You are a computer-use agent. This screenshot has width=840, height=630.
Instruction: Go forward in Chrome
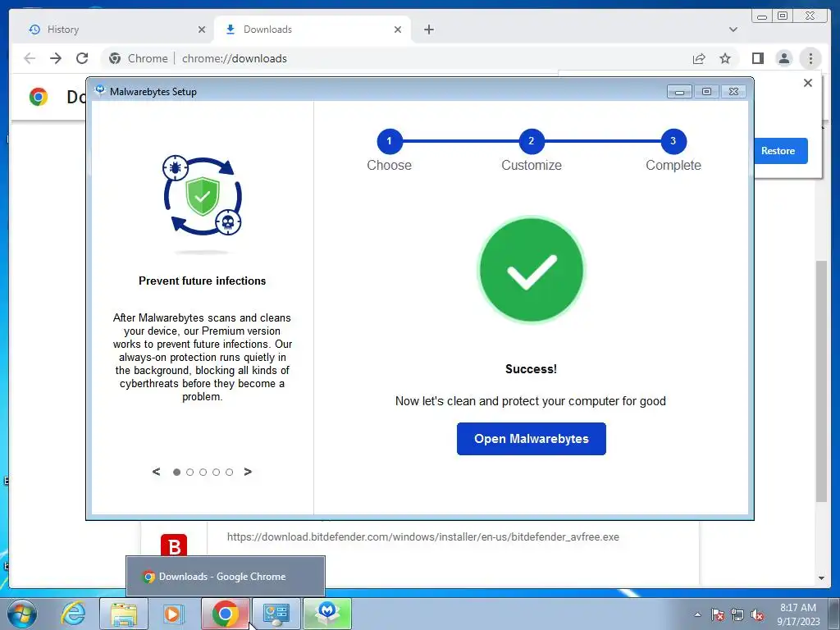coord(56,58)
